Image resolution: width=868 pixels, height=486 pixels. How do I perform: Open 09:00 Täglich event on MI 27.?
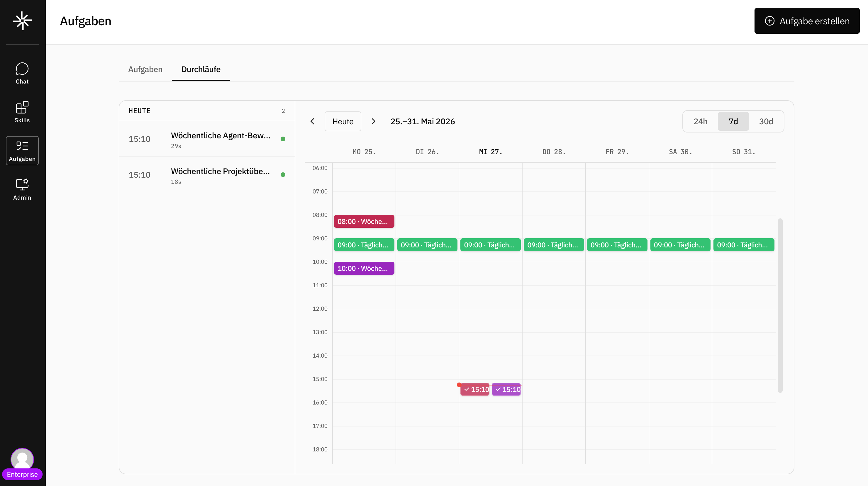[490, 245]
